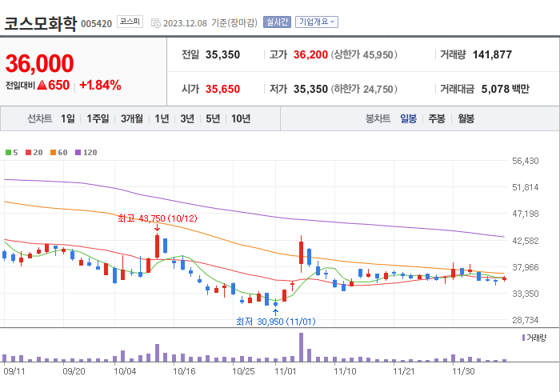Select the 1주일 line chart tab
The image size is (560, 392).
pyautogui.click(x=98, y=118)
